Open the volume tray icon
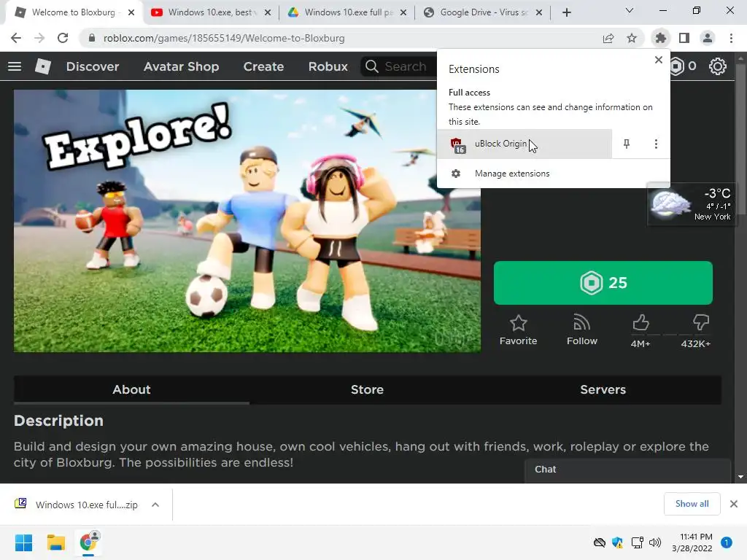This screenshot has width=747, height=560. [655, 542]
